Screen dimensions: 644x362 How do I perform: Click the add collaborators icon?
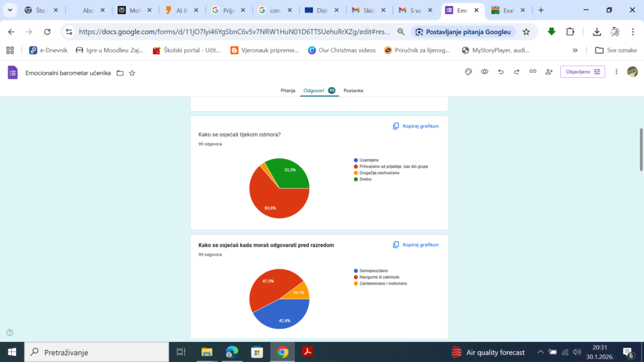[x=549, y=72]
